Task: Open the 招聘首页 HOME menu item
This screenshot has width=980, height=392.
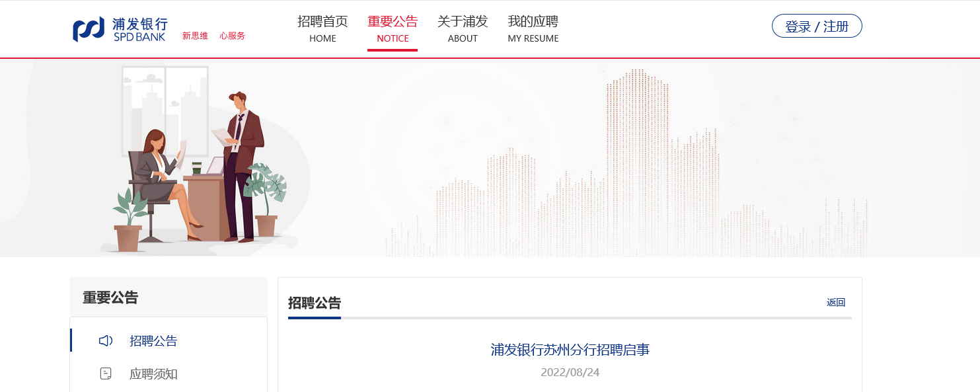Action: (322, 29)
